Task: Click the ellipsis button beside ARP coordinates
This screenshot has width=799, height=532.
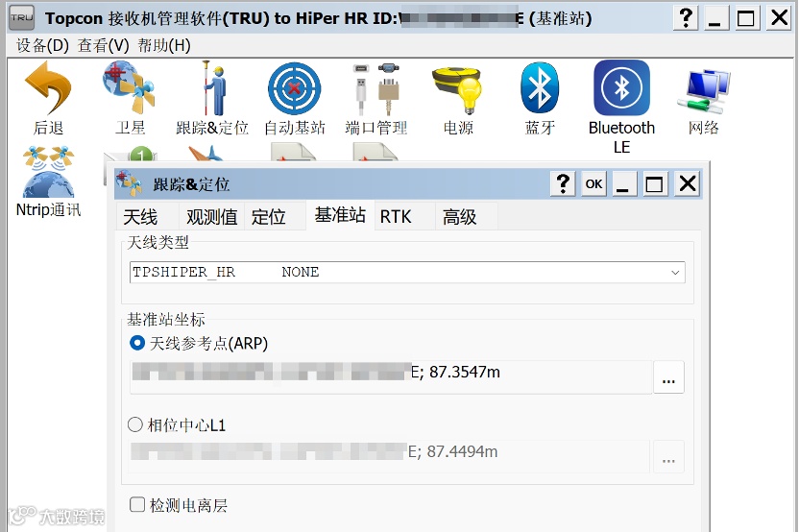Action: pos(668,377)
